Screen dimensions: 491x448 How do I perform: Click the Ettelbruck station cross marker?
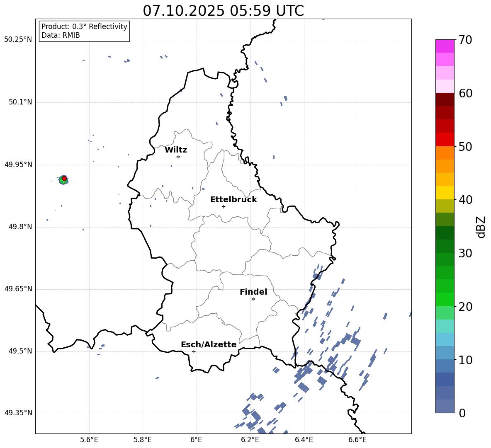[x=224, y=206]
